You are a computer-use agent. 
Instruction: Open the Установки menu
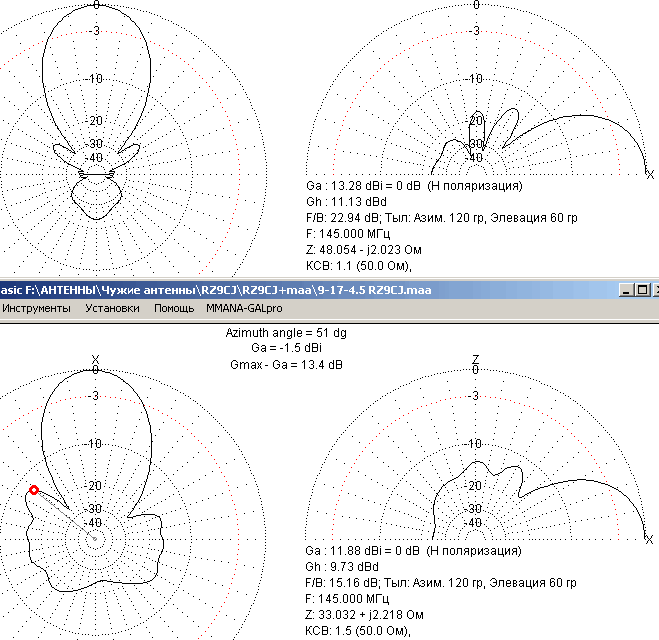[112, 308]
